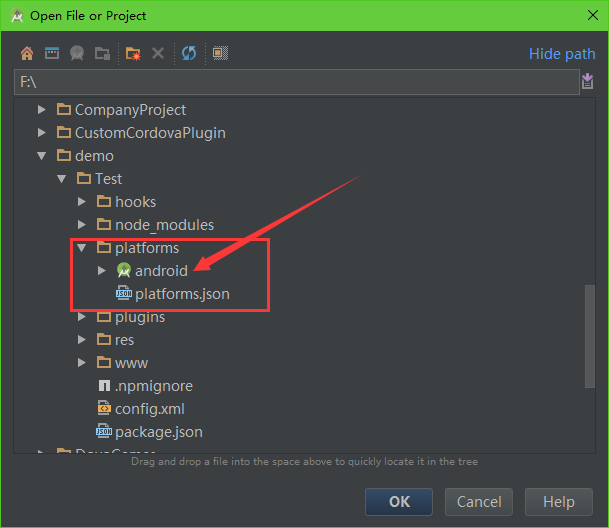Collapse the demo folder
Image resolution: width=609 pixels, height=528 pixels.
(42, 156)
